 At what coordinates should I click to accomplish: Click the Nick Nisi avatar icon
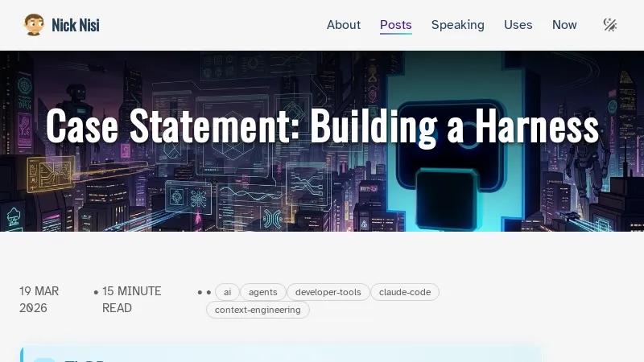[x=34, y=25]
